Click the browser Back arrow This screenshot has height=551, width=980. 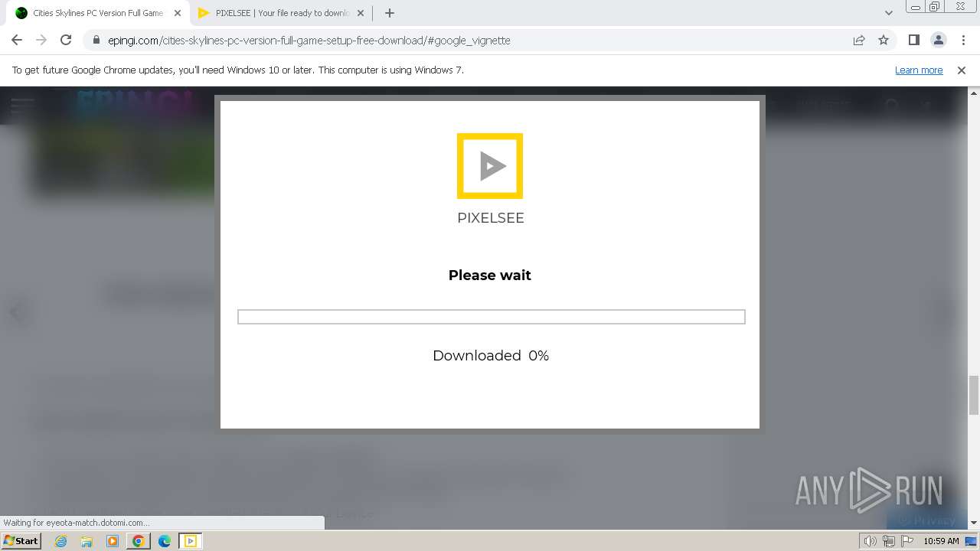click(17, 40)
